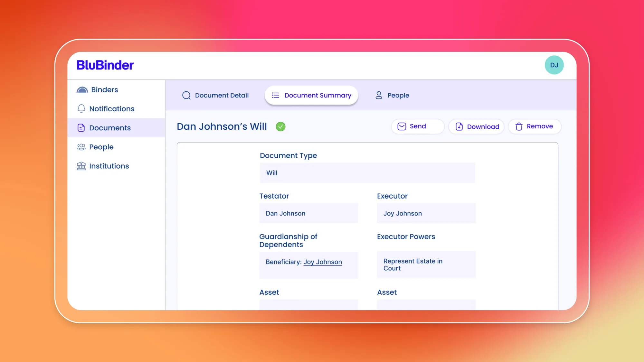Viewport: 644px width, 362px height.
Task: Click the person icon beside People tab
Action: click(x=378, y=95)
